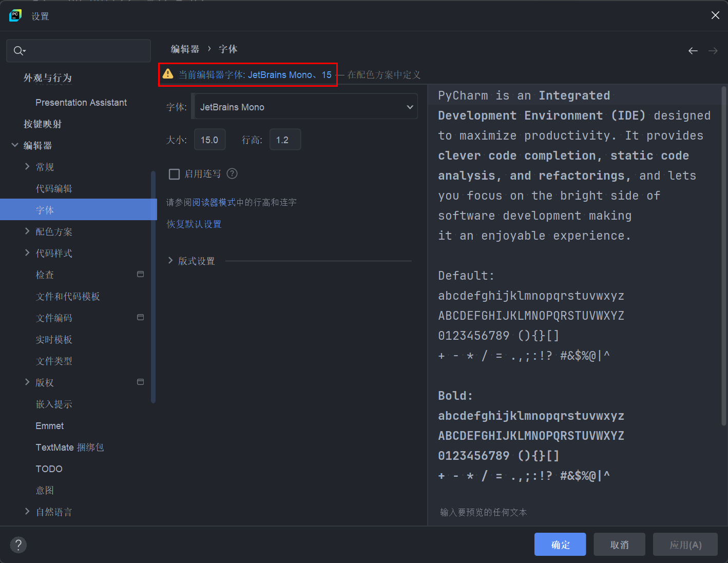This screenshot has height=563, width=728.
Task: Expand the 常规 tree node
Action: pos(27,166)
